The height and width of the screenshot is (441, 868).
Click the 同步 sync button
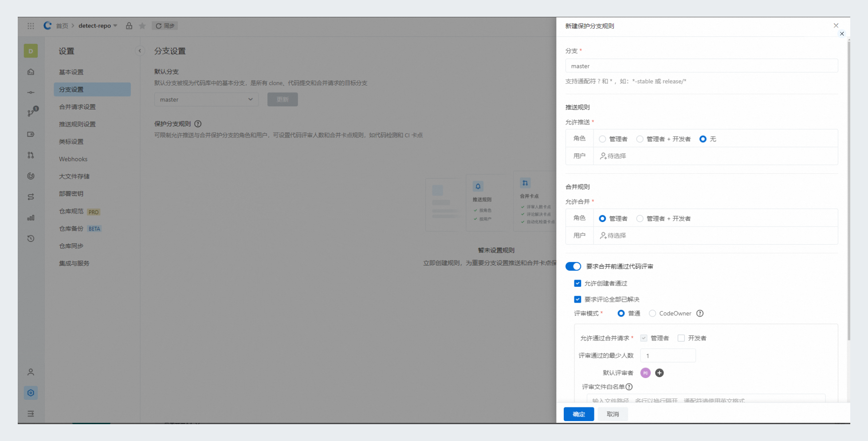tap(165, 26)
